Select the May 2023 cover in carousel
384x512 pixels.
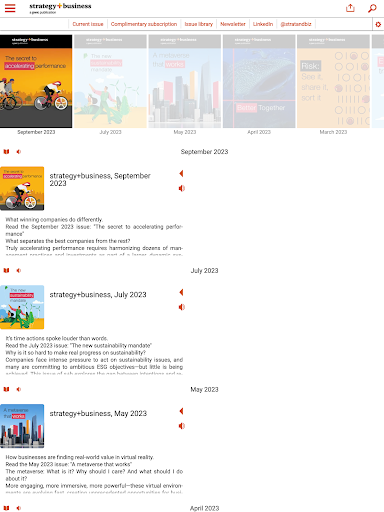185,81
